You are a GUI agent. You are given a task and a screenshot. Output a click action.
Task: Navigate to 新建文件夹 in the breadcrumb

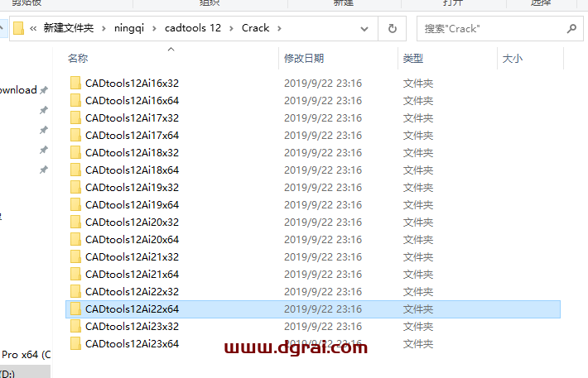pos(69,28)
